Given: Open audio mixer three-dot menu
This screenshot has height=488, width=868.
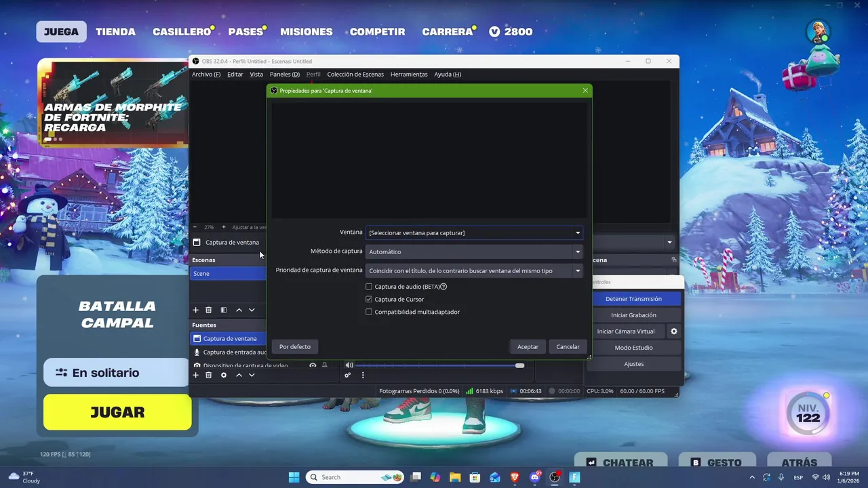Looking at the screenshot, I should (363, 375).
